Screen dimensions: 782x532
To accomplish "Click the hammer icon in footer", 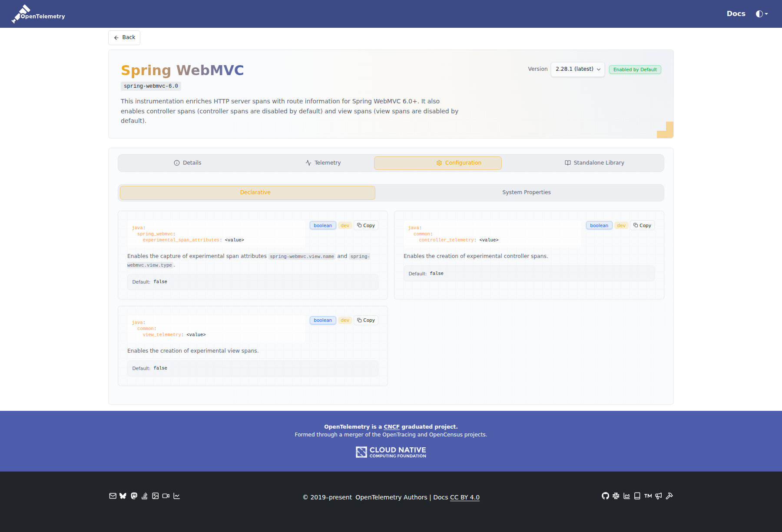I will coord(669,496).
